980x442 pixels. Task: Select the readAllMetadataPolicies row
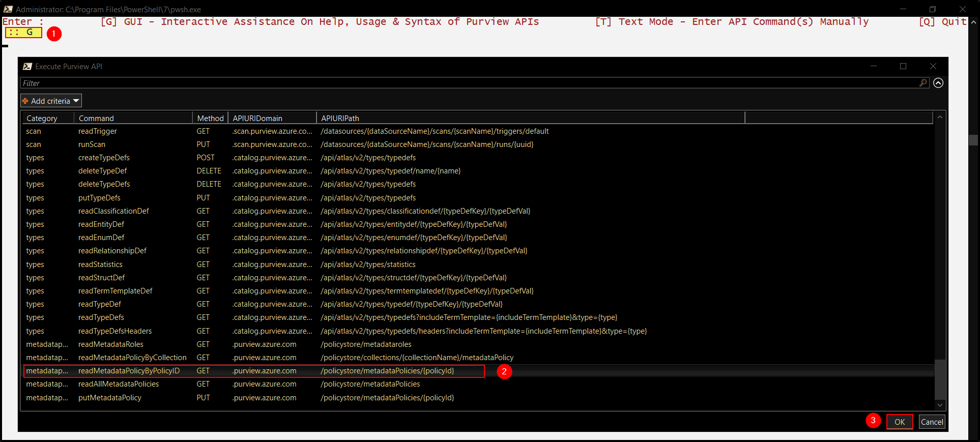click(x=478, y=384)
